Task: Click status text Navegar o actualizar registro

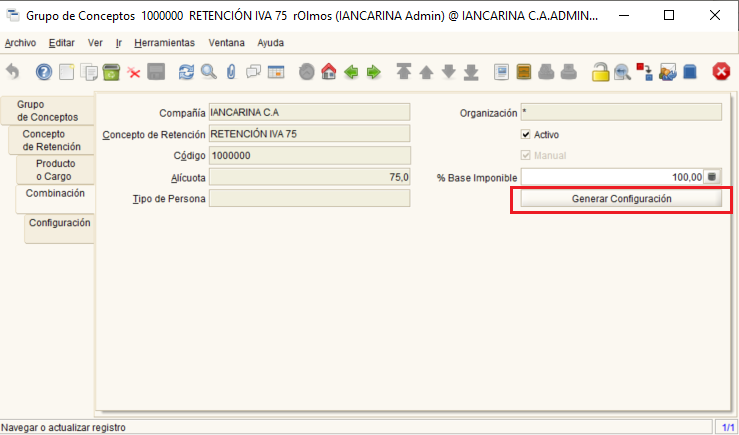Action: (64, 427)
